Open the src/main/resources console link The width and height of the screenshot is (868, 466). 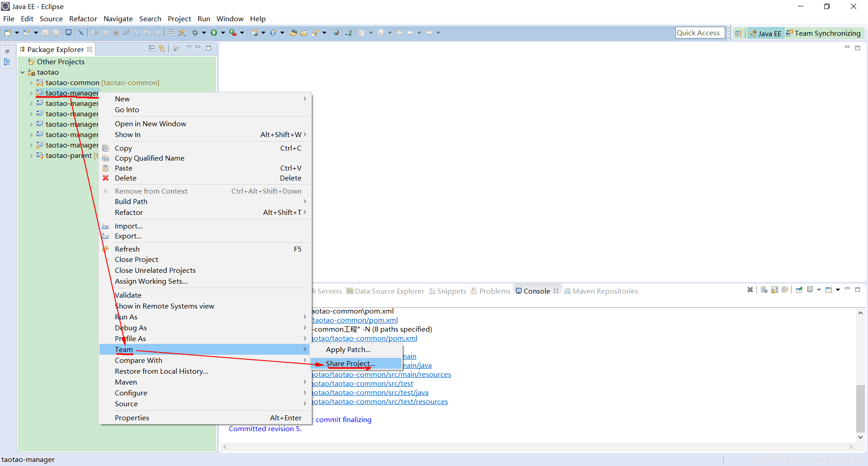[382, 375]
